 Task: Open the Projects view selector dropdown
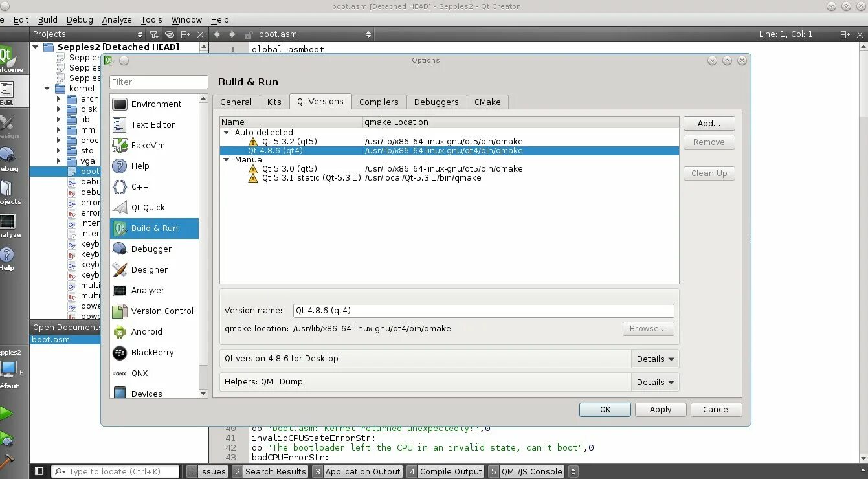[88, 34]
